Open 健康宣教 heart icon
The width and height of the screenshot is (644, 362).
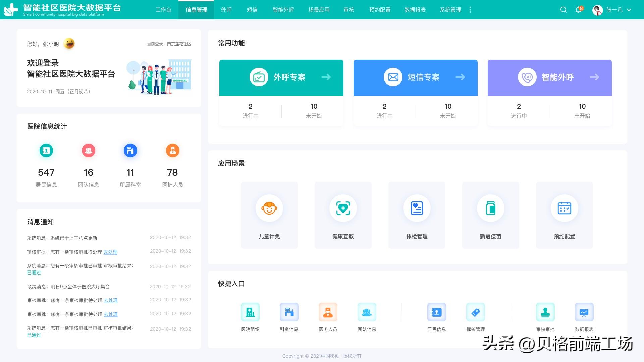343,208
